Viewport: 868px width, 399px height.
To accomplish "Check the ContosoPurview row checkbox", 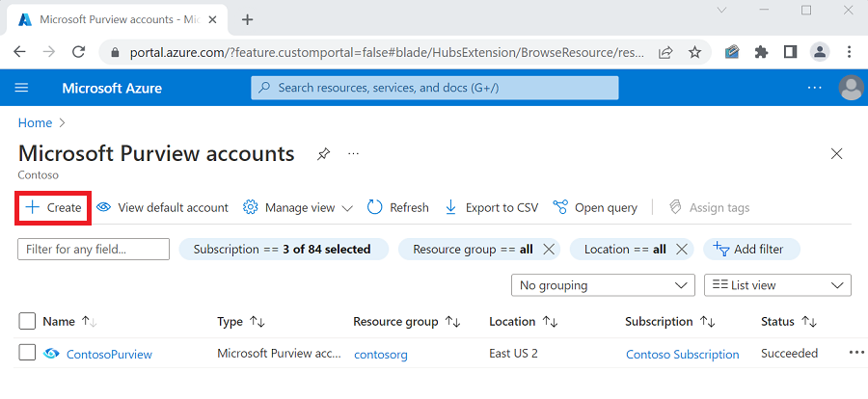I will coord(27,353).
